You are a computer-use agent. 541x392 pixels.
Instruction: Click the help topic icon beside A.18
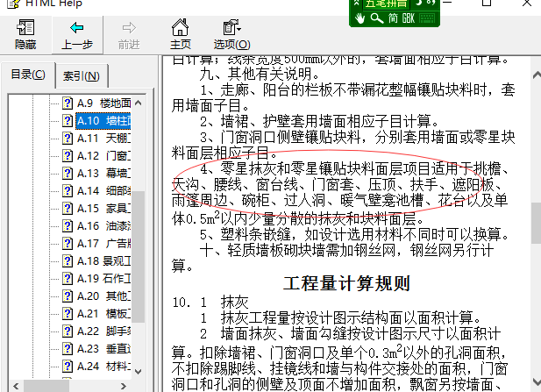(68, 260)
